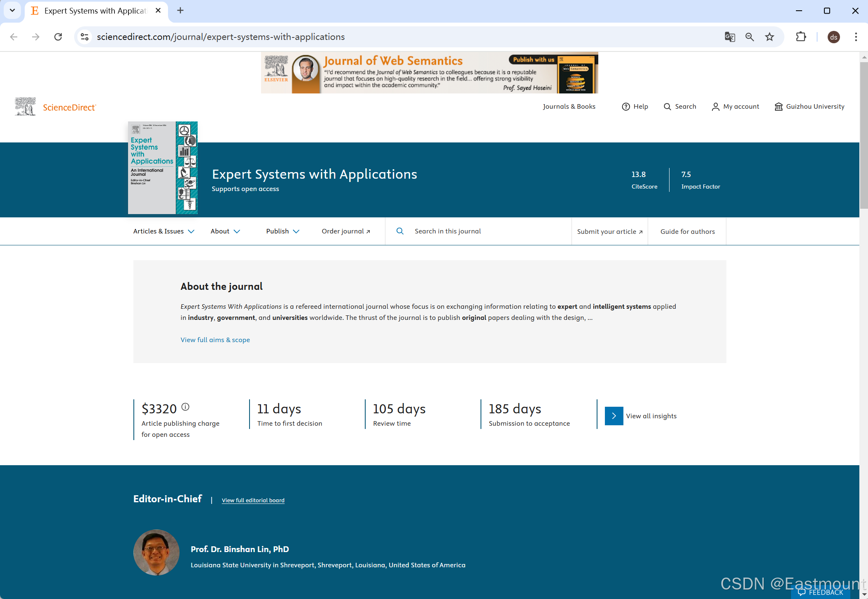Open the My account menu
This screenshot has height=599, width=868.
coord(735,107)
